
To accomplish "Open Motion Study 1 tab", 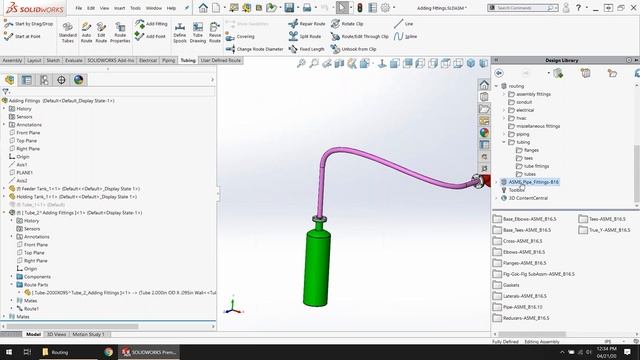I will (88, 334).
